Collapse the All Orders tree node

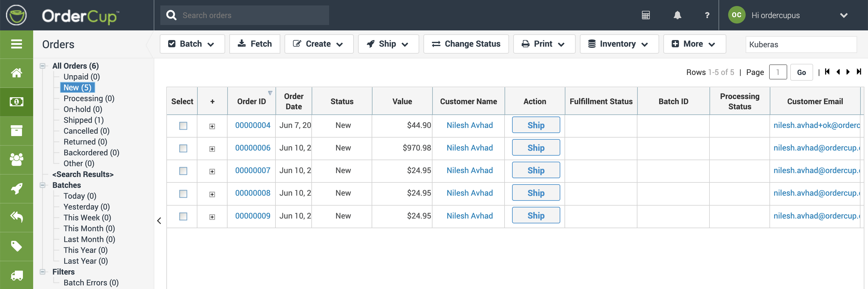pyautogui.click(x=43, y=66)
